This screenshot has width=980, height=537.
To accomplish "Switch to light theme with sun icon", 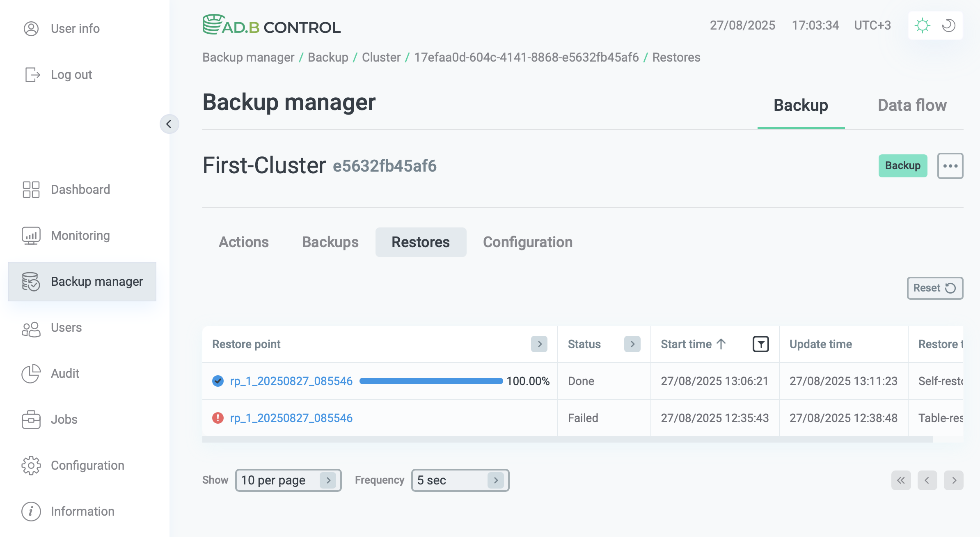I will point(922,25).
